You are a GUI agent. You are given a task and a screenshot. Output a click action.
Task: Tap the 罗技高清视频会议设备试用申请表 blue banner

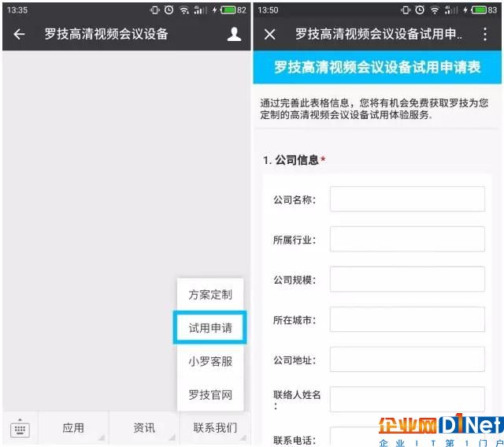tap(377, 67)
